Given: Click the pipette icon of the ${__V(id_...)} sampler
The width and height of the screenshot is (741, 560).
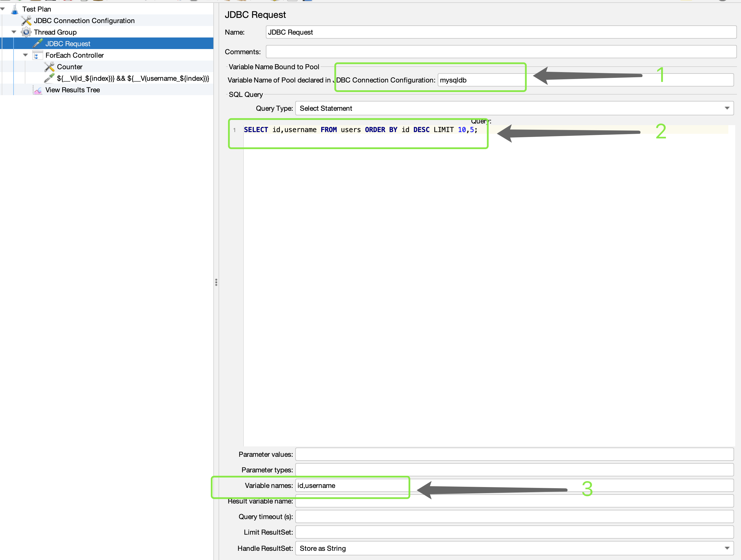Looking at the screenshot, I should pyautogui.click(x=49, y=78).
